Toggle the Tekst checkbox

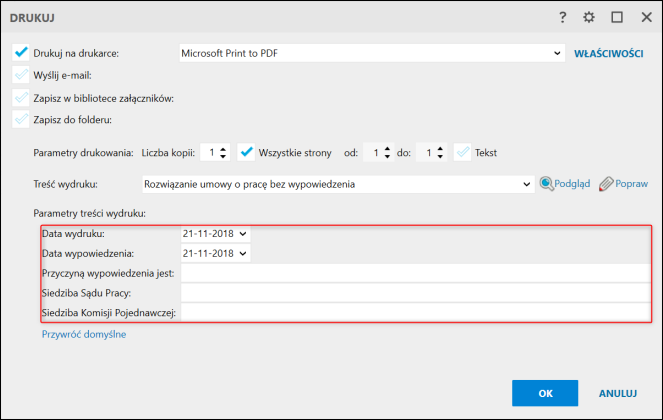point(462,152)
